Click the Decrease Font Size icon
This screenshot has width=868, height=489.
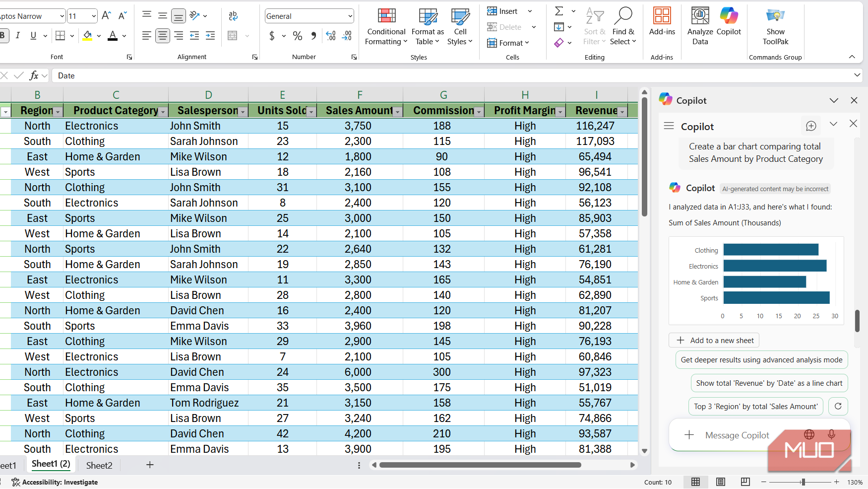click(x=123, y=16)
